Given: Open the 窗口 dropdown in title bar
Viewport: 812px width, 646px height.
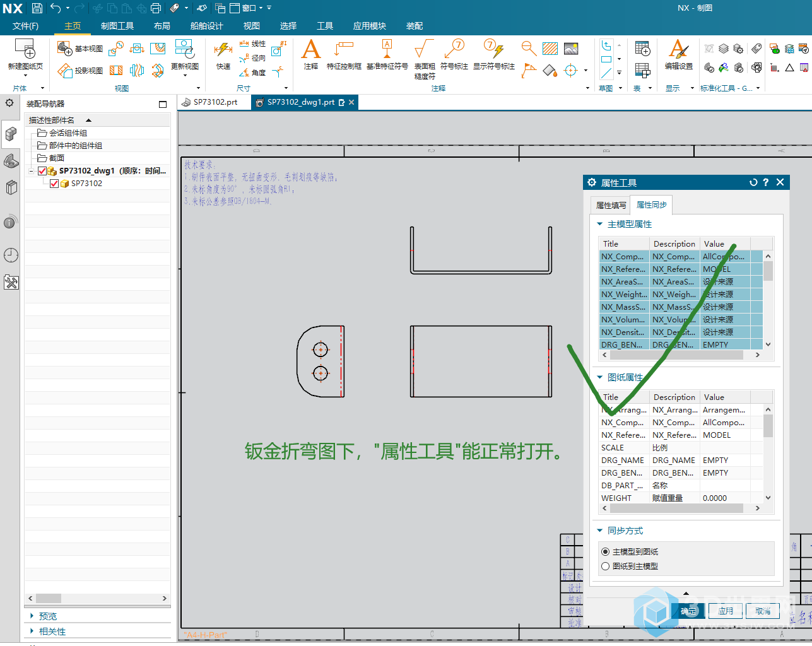Looking at the screenshot, I should (249, 8).
